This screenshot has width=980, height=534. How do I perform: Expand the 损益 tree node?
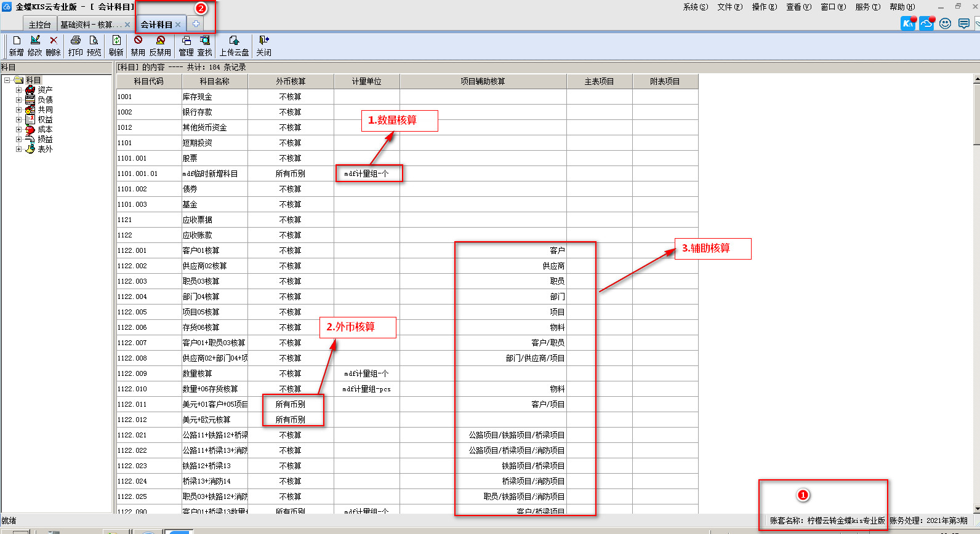(18, 139)
